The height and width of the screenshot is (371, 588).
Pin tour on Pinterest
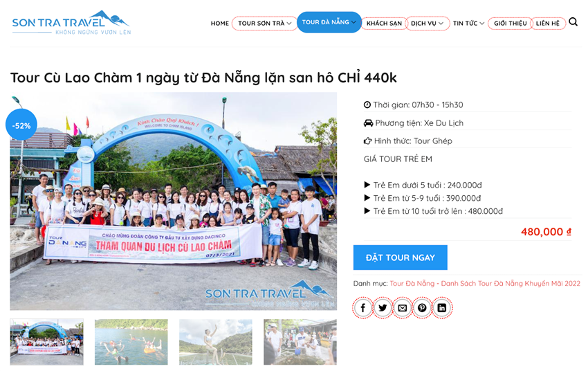point(422,308)
